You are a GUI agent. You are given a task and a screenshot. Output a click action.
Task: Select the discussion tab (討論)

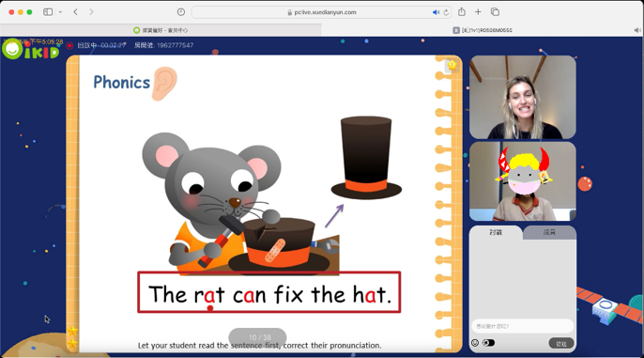pyautogui.click(x=496, y=233)
